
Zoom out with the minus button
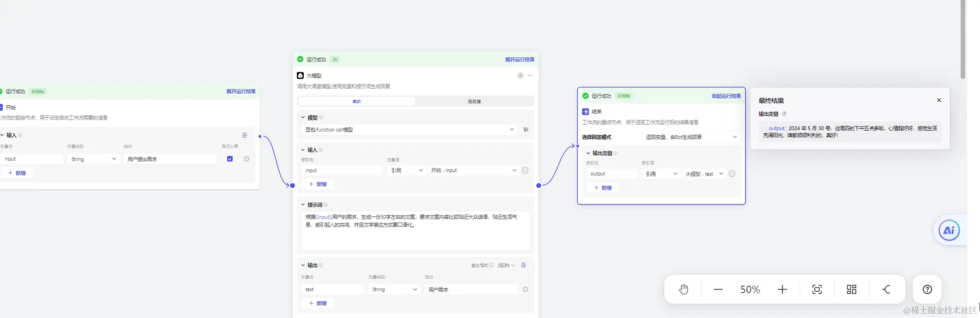tap(718, 289)
